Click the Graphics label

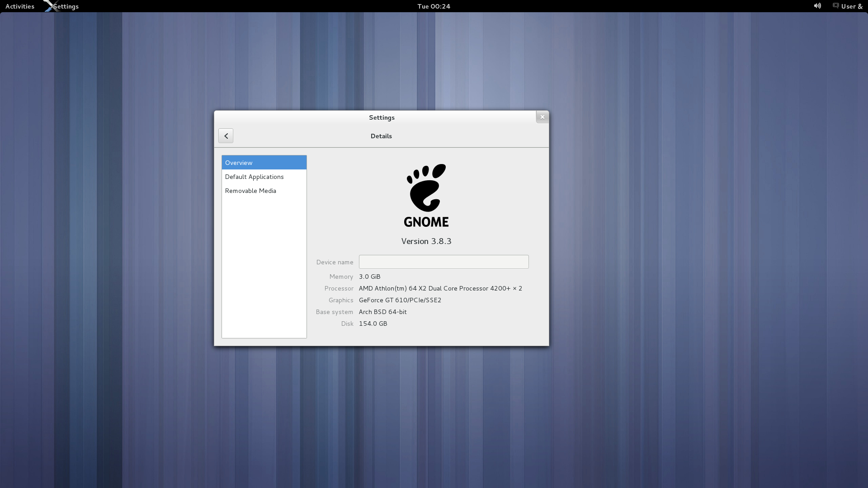pos(341,300)
